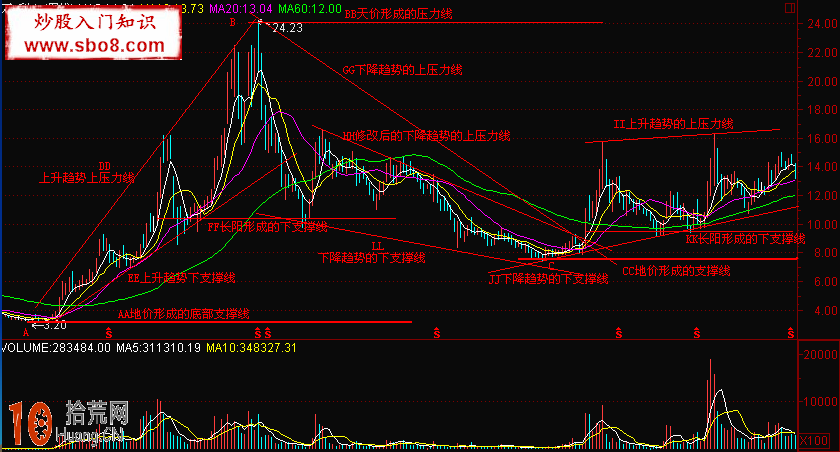Click the 12.00 price axis value
The width and height of the screenshot is (840, 452).
pos(823,196)
